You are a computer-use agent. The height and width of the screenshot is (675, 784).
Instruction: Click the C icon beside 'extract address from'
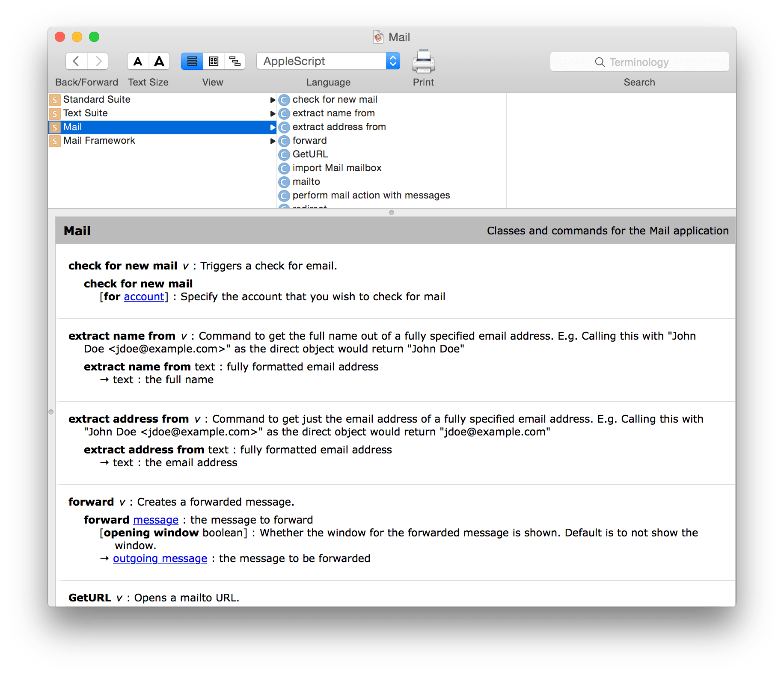(284, 127)
